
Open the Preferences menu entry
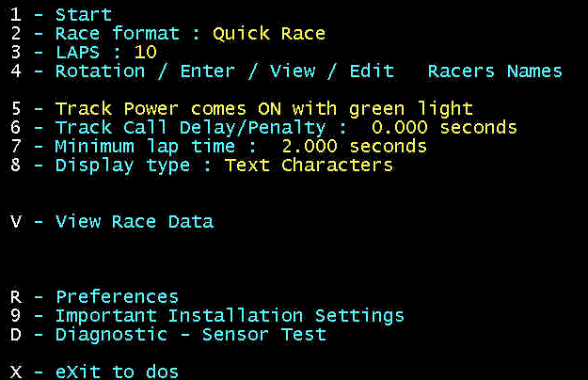point(116,296)
